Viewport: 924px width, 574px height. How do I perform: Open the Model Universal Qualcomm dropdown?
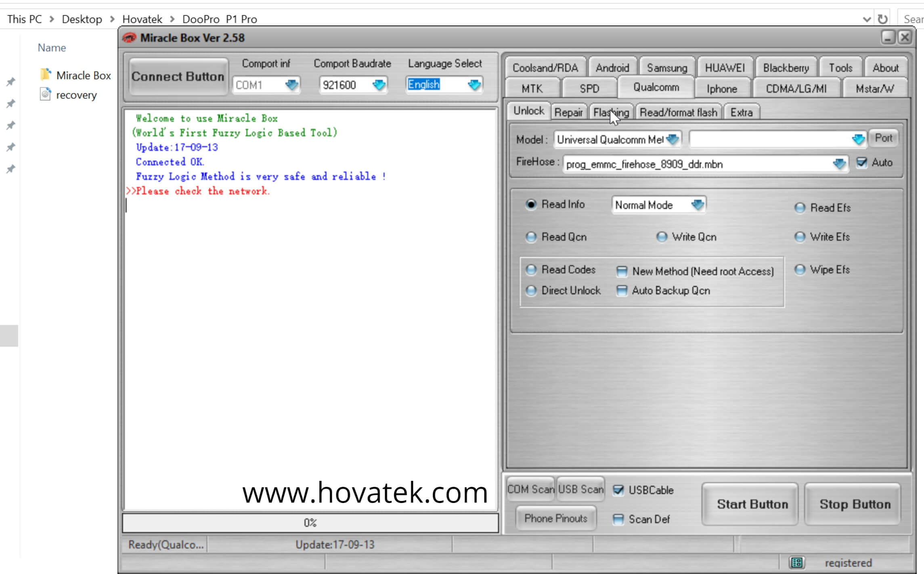[673, 140]
